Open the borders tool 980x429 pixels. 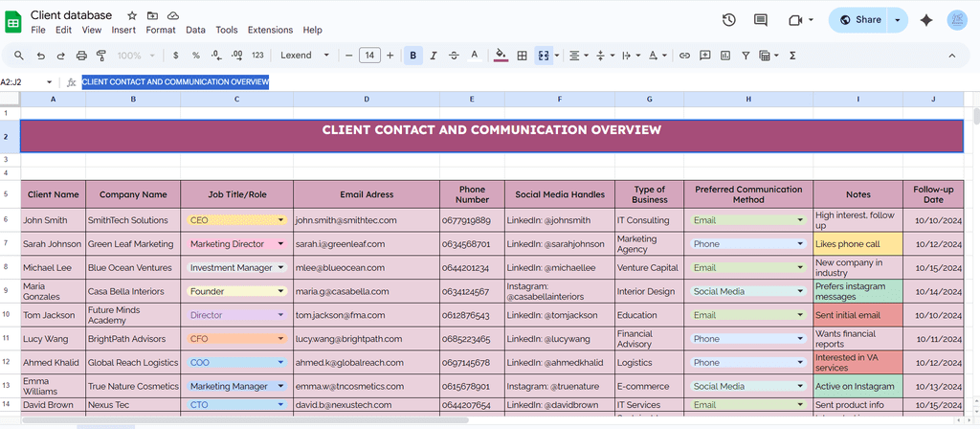point(523,56)
